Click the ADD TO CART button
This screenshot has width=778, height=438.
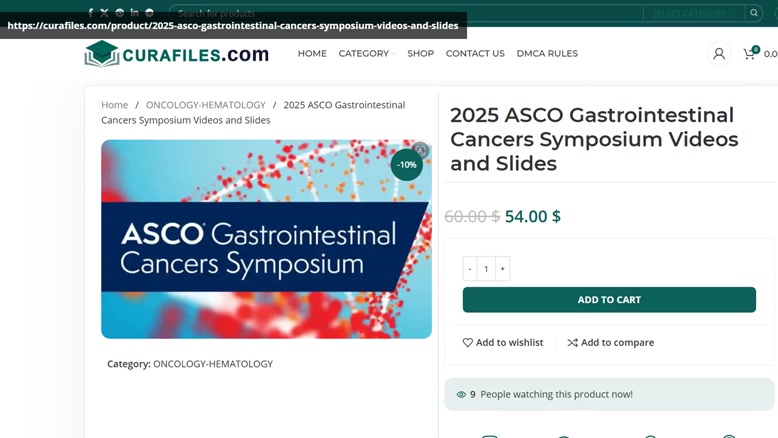tap(609, 300)
